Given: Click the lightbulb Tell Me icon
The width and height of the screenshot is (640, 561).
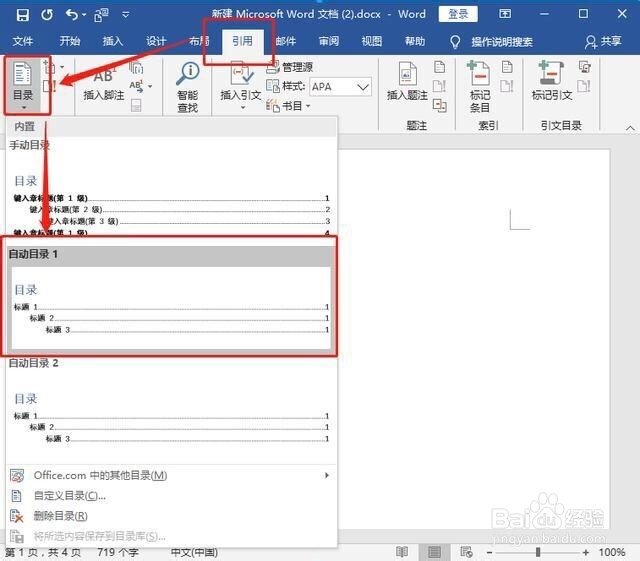Looking at the screenshot, I should [455, 42].
